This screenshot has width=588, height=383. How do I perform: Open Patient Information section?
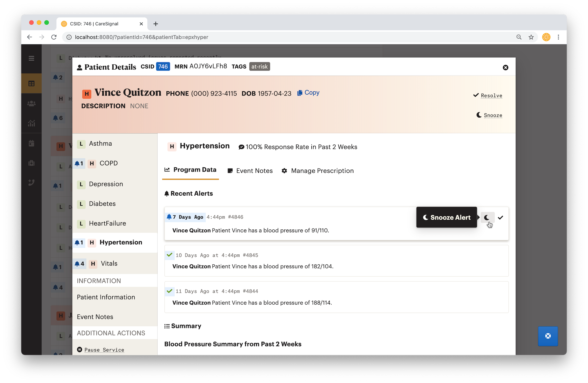[x=106, y=297]
